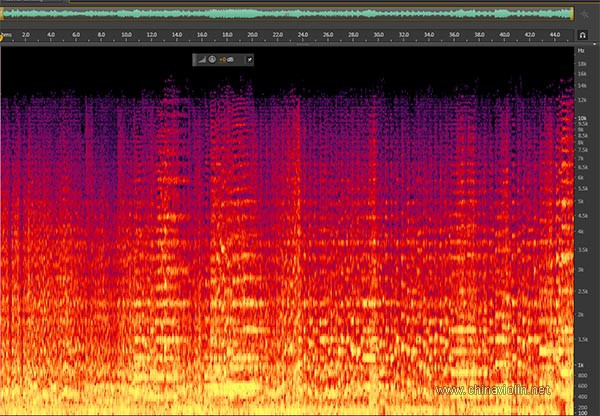
Task: Toggle the snapping magnet icon by the ruler
Action: pyautogui.click(x=582, y=35)
